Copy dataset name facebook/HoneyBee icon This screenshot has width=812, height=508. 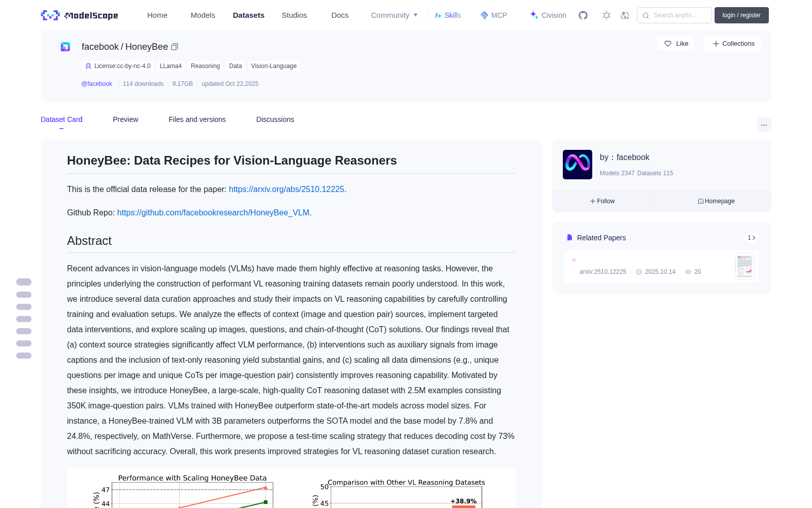click(175, 47)
